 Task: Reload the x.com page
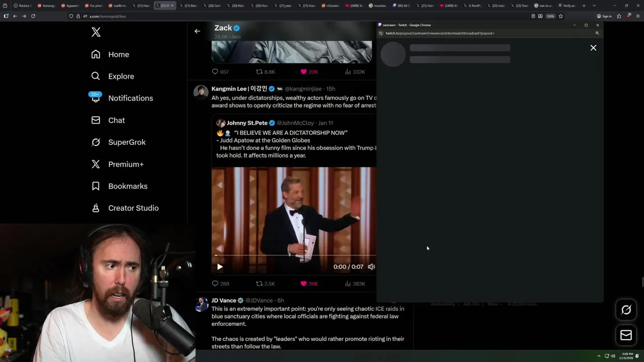click(33, 16)
